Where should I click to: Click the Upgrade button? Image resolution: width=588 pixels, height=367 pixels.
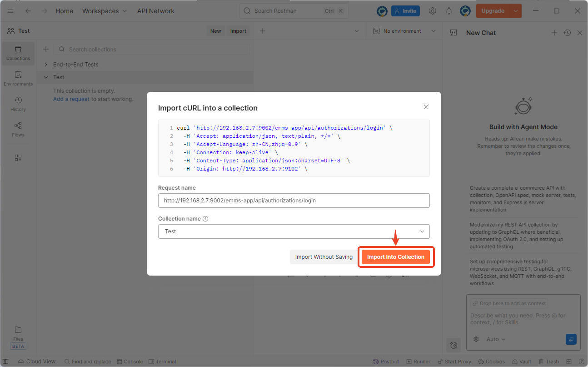point(493,11)
